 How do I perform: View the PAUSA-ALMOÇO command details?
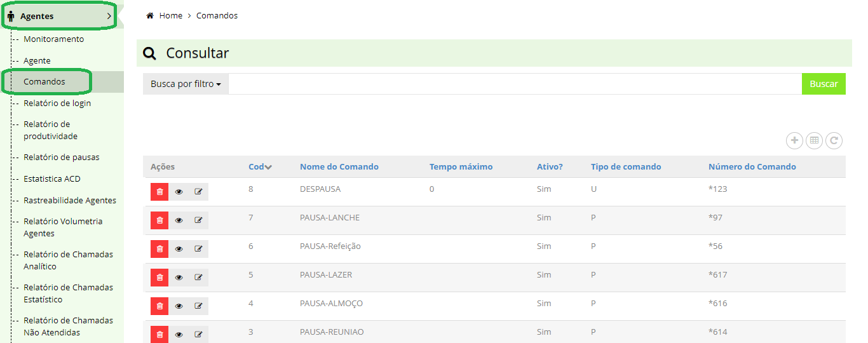[179, 306]
